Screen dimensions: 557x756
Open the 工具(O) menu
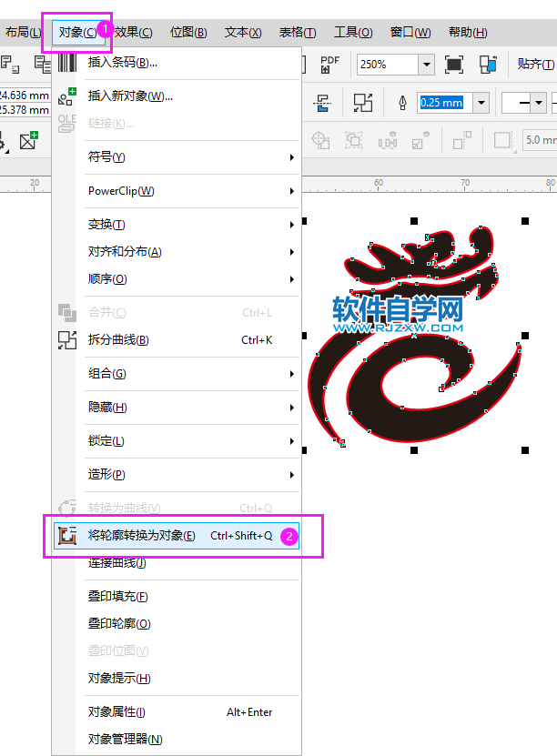[353, 33]
